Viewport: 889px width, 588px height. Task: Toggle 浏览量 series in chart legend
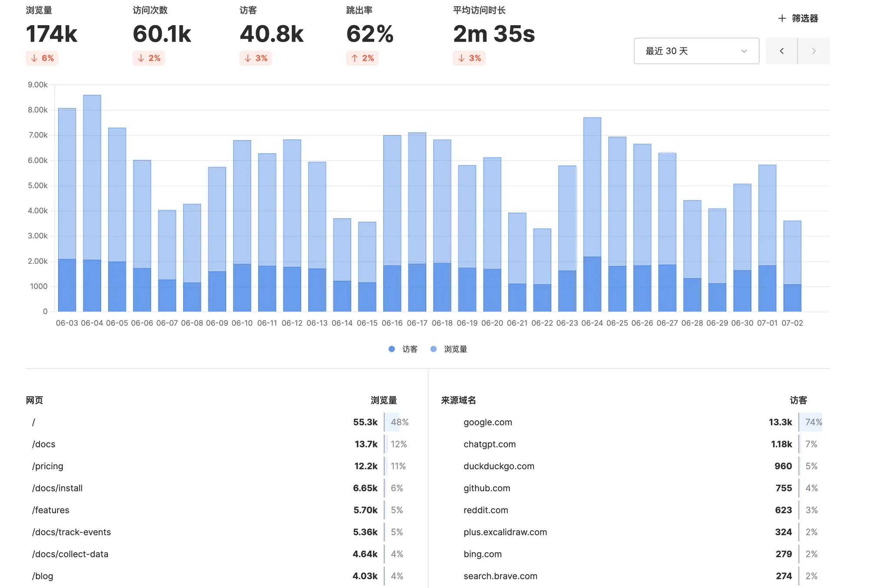click(455, 349)
